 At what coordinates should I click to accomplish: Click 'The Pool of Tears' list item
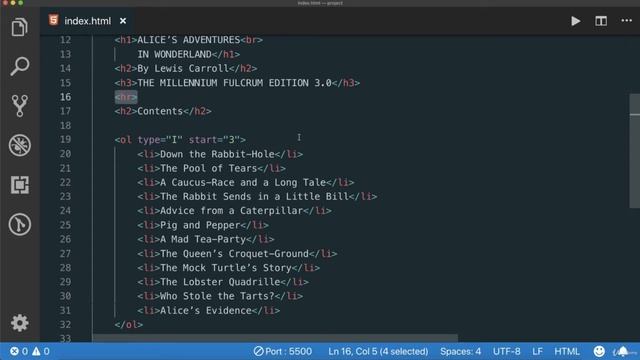208,168
